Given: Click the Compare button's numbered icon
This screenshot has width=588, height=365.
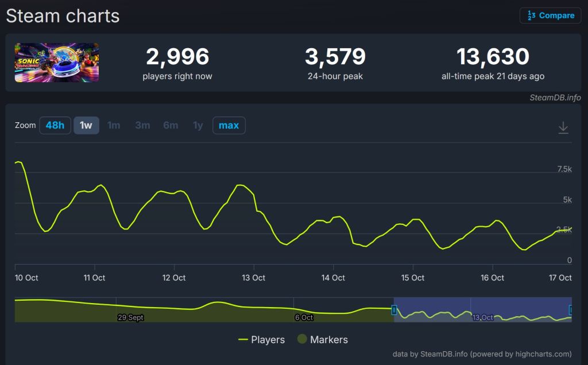Looking at the screenshot, I should click(531, 15).
